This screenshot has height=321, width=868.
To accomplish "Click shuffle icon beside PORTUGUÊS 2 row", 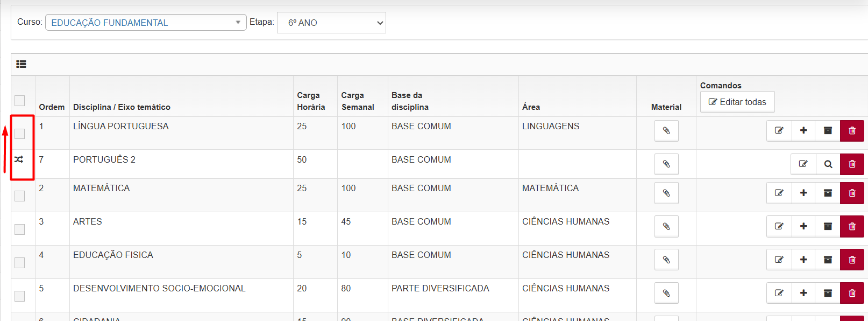I will (19, 159).
